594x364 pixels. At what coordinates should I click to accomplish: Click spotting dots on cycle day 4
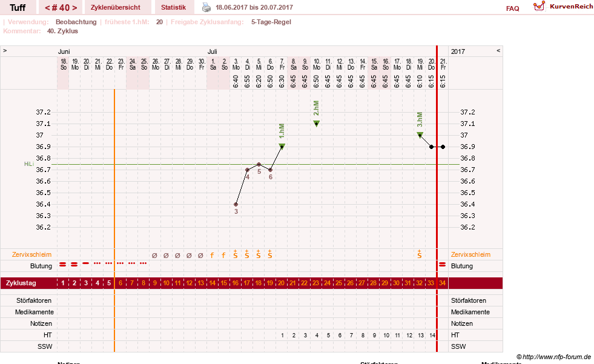pyautogui.click(x=97, y=263)
